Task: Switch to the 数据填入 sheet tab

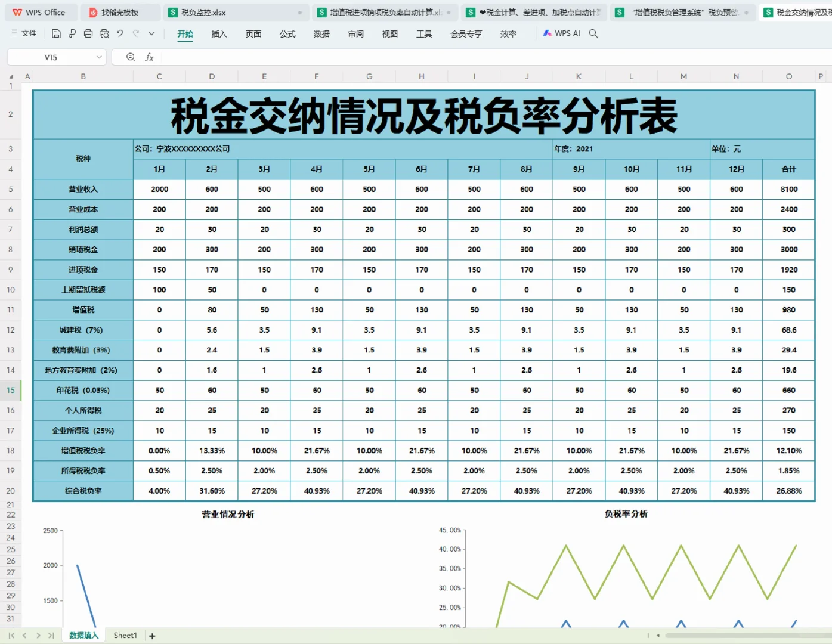Action: [83, 635]
